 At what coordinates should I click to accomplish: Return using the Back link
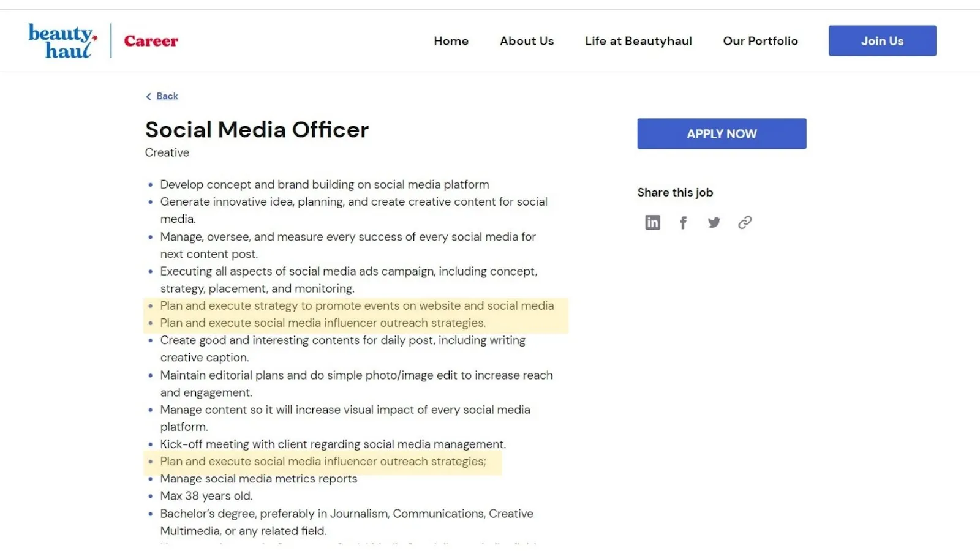tap(167, 96)
